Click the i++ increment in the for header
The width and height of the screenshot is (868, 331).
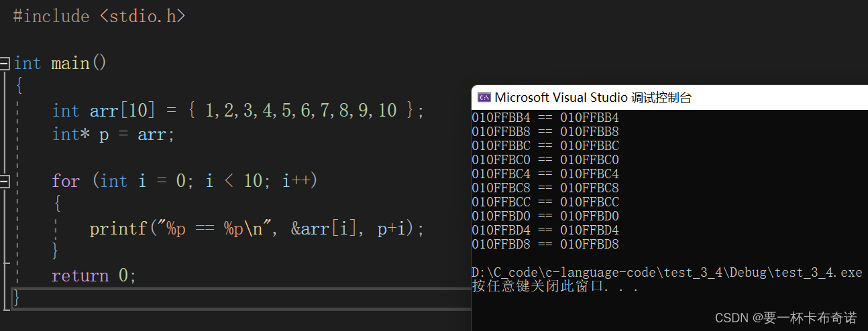tap(295, 181)
